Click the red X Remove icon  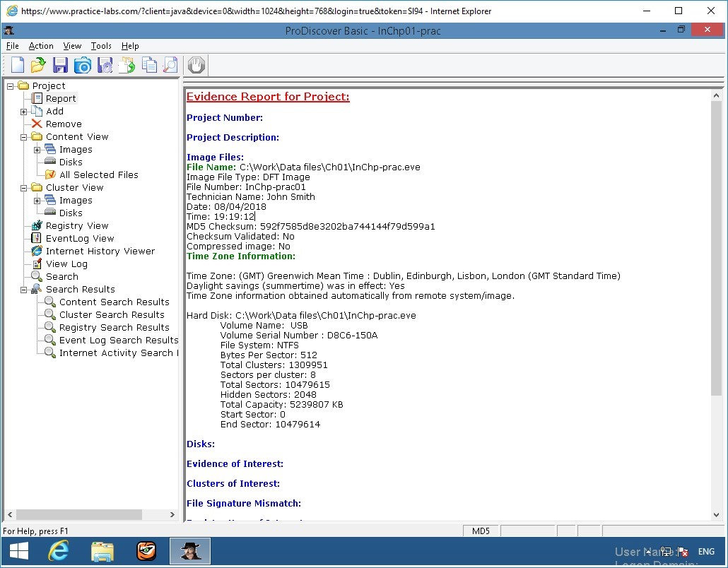37,124
